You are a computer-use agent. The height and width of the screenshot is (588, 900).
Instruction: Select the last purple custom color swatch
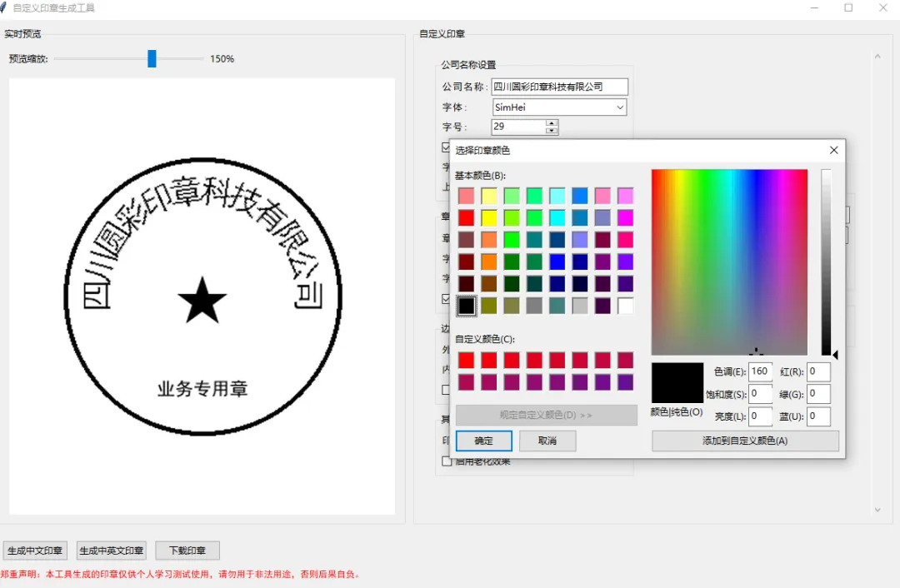click(x=625, y=382)
